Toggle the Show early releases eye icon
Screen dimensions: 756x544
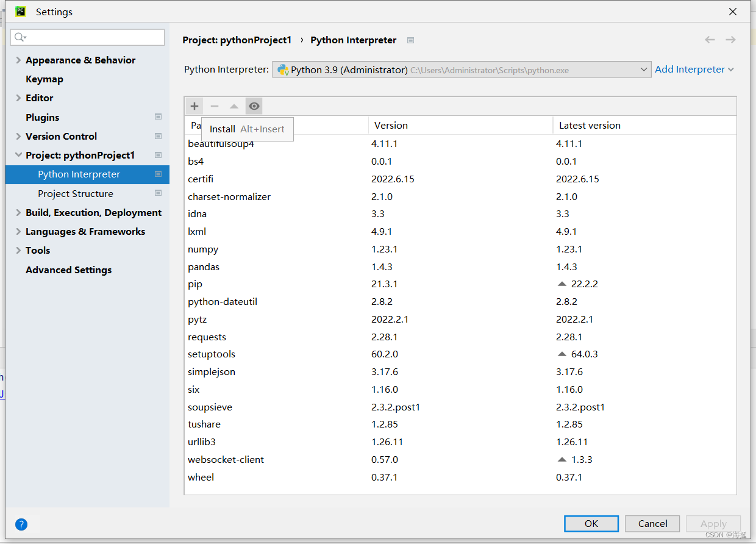pyautogui.click(x=254, y=106)
